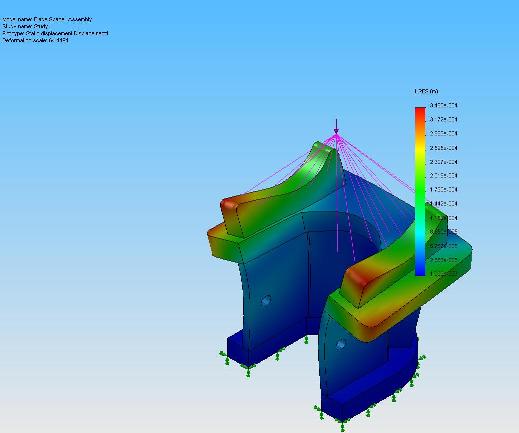
Task: Click the green fixture symbol at left base's rear corner
Action: point(306,340)
